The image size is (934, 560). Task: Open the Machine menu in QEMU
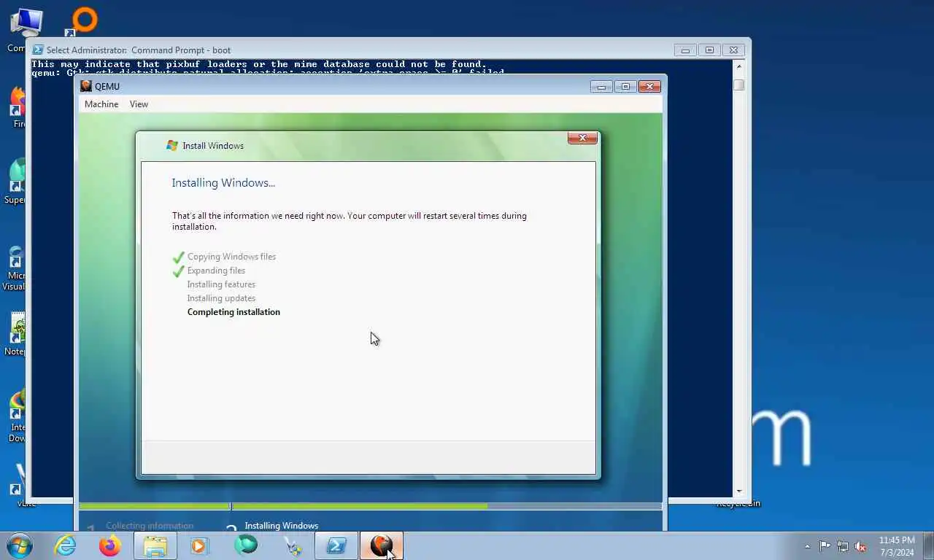pyautogui.click(x=101, y=104)
